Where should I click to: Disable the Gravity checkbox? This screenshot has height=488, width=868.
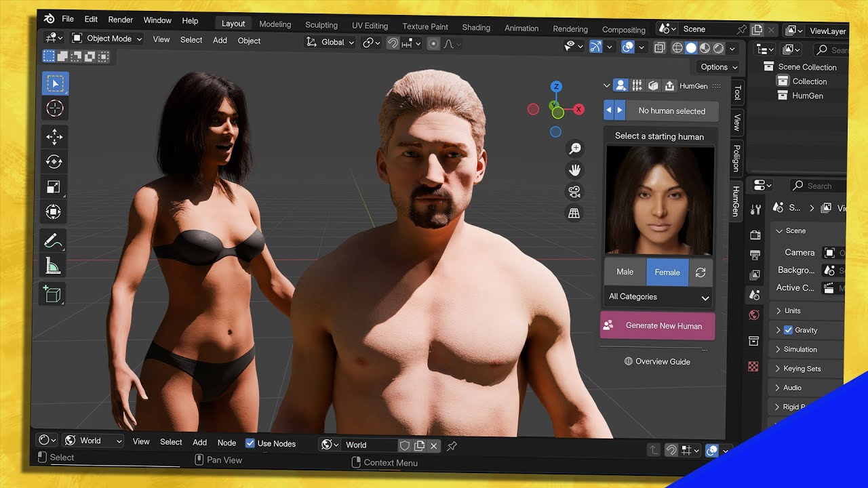[788, 330]
